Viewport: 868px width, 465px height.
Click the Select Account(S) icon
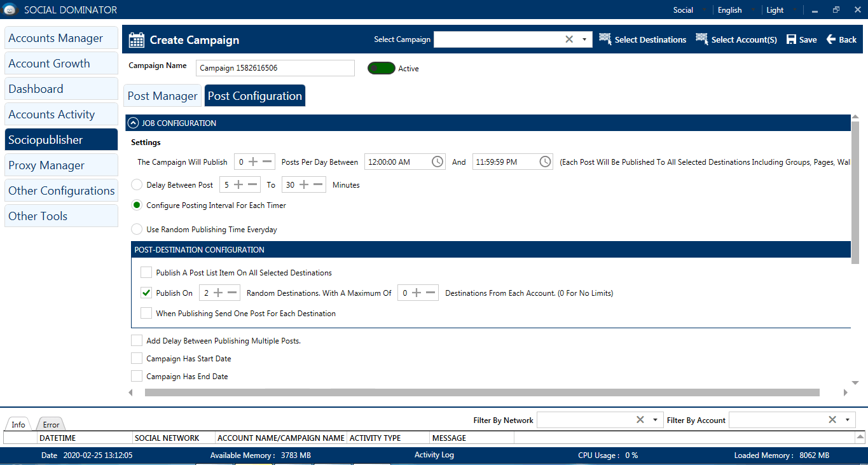pos(702,39)
